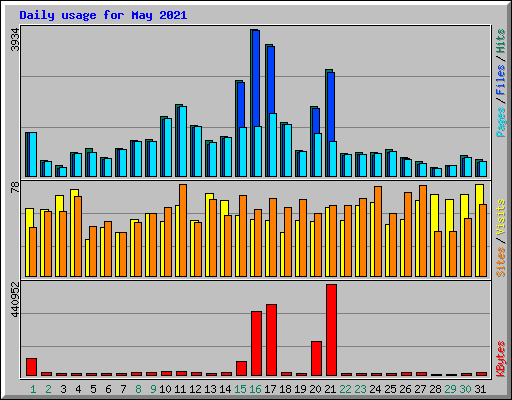Click day 21 on the x-axis
The height and width of the screenshot is (400, 512).
coord(330,389)
